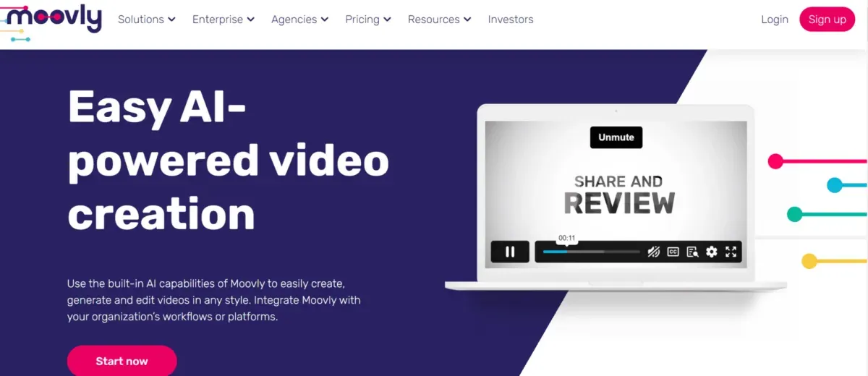Image resolution: width=868 pixels, height=376 pixels.
Task: Open video settings gear icon
Action: (x=712, y=252)
